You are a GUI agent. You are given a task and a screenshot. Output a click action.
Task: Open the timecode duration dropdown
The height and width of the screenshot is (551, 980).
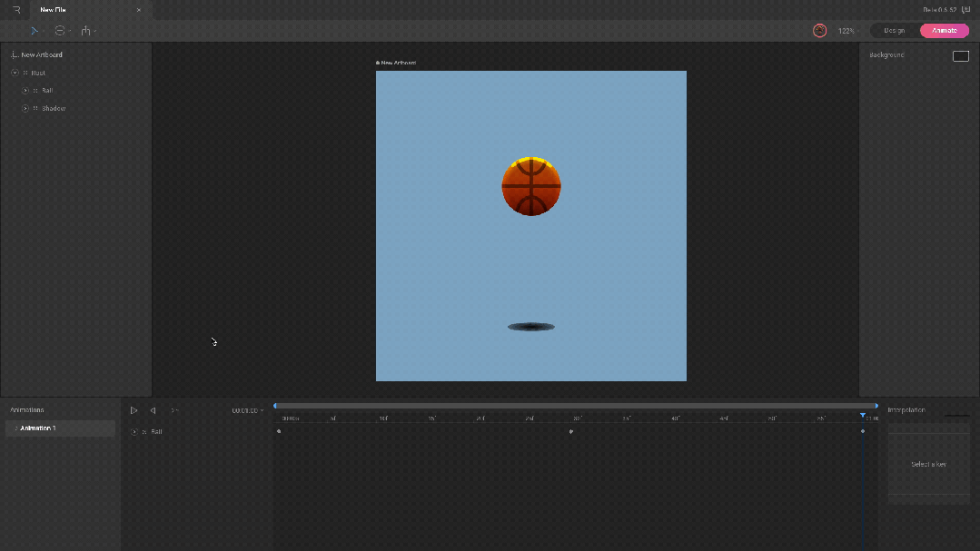tap(248, 410)
